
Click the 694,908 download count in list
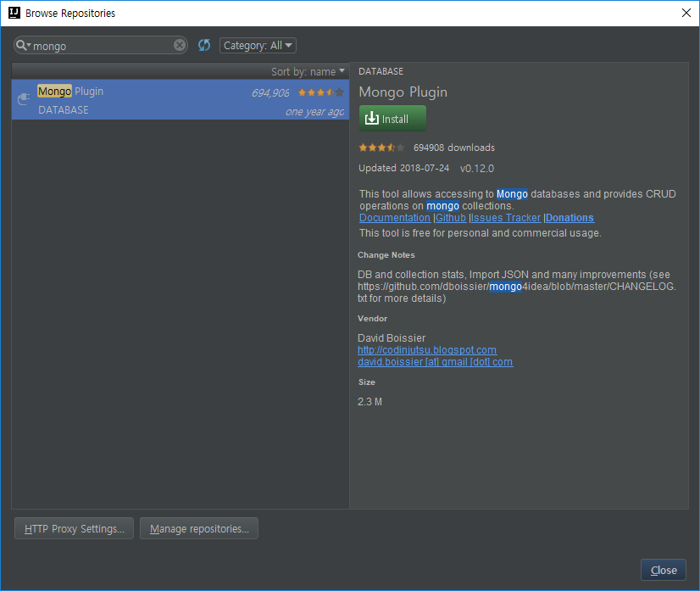click(x=270, y=93)
